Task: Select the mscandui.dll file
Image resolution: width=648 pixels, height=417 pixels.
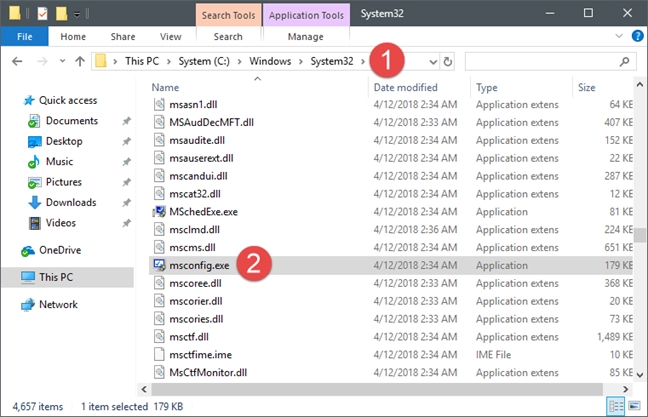Action: point(198,176)
